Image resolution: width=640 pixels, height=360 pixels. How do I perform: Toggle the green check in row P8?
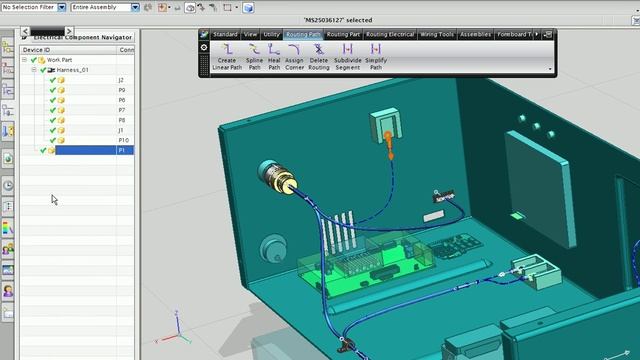tap(53, 120)
